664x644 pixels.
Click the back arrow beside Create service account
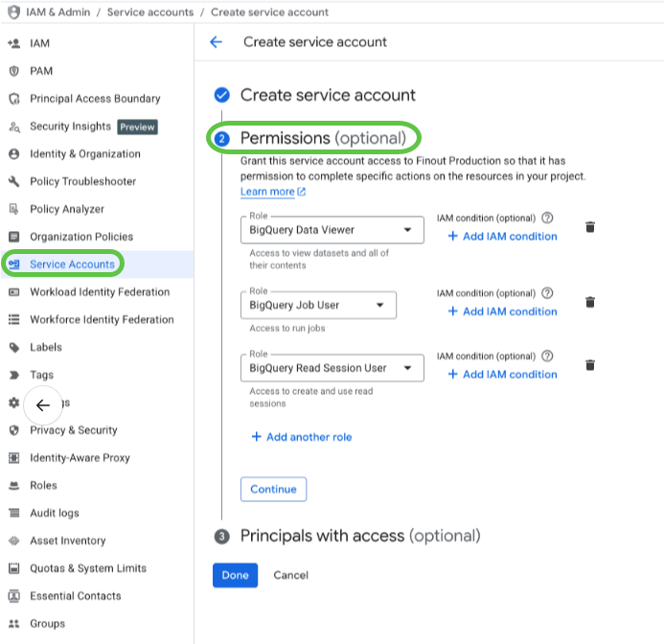click(216, 42)
